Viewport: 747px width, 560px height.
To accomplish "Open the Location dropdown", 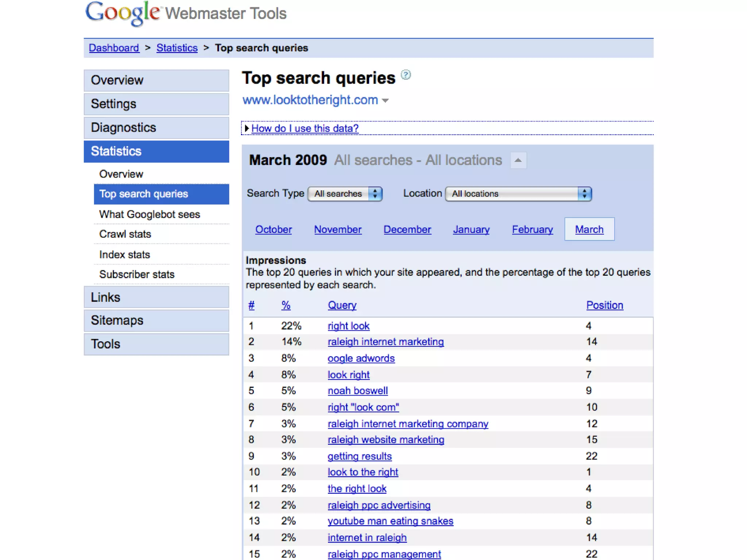I will (x=518, y=194).
